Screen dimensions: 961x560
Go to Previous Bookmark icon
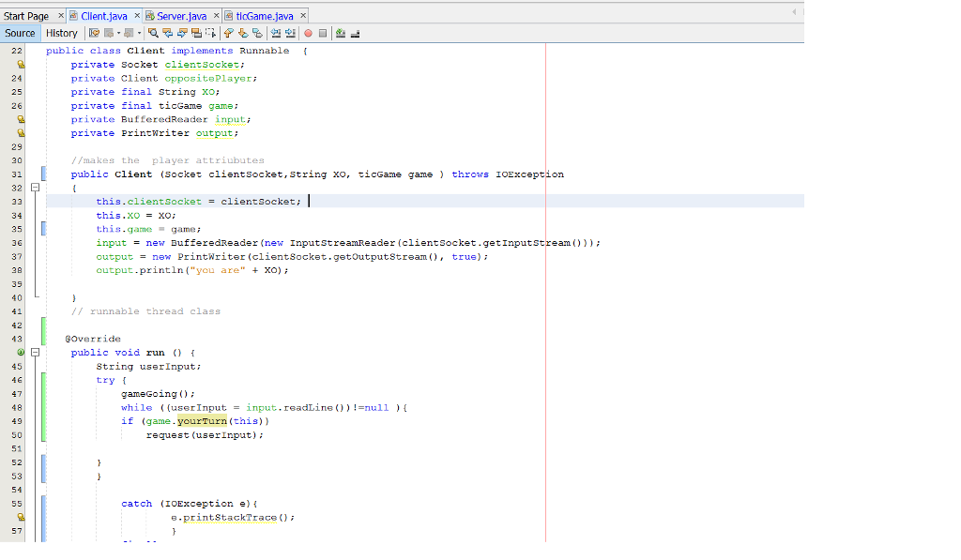[228, 33]
